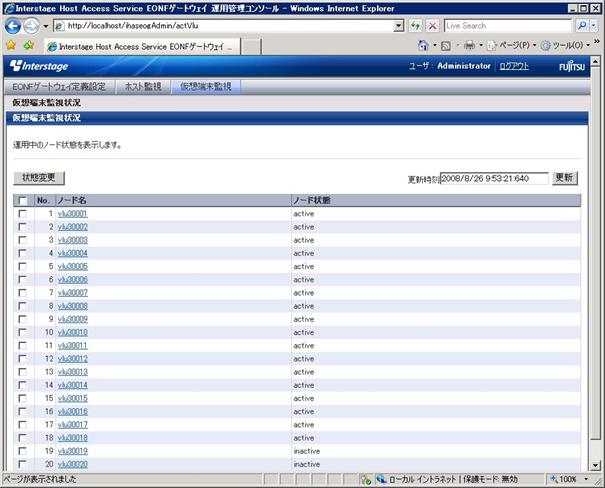Switch to EONFゲートウェイ定義設定 tab
Screen dimensions: 605x488
point(59,87)
